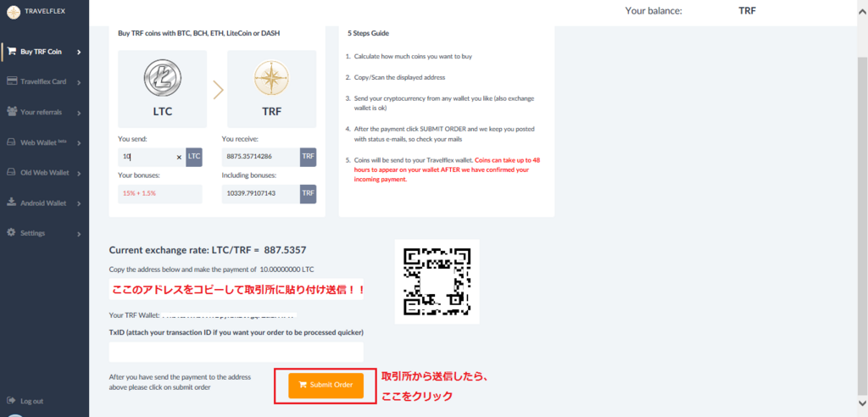Click the Log out link

tap(31, 401)
